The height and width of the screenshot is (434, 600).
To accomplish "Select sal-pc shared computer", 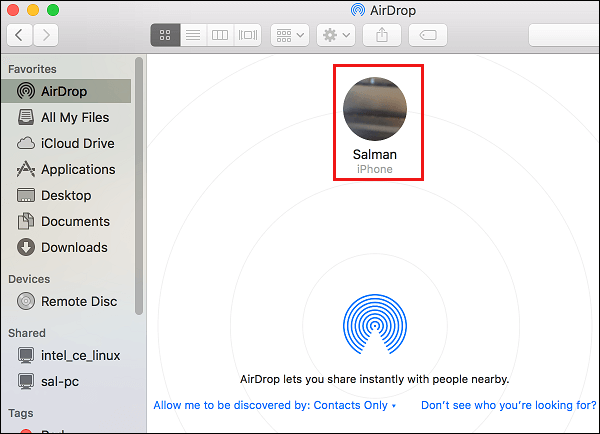I will click(x=66, y=381).
